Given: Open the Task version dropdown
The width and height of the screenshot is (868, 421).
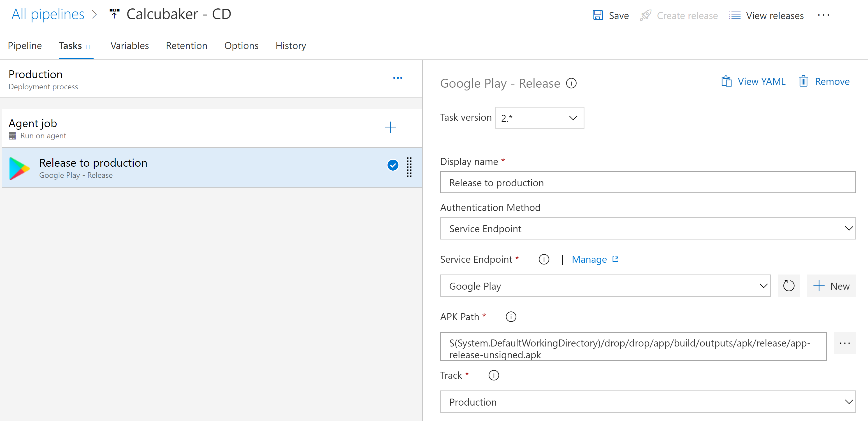Looking at the screenshot, I should tap(539, 118).
